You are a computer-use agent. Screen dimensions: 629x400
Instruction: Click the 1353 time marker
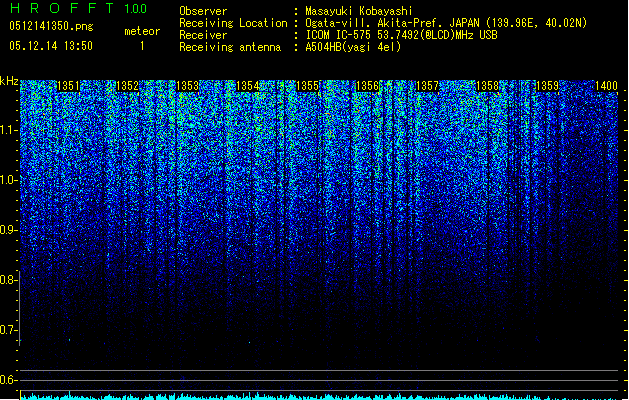[187, 86]
